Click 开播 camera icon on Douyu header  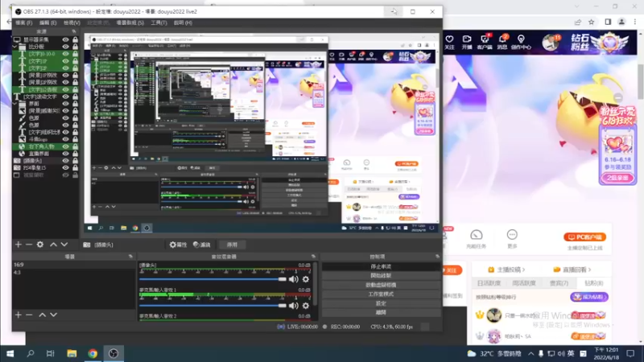[x=467, y=42]
